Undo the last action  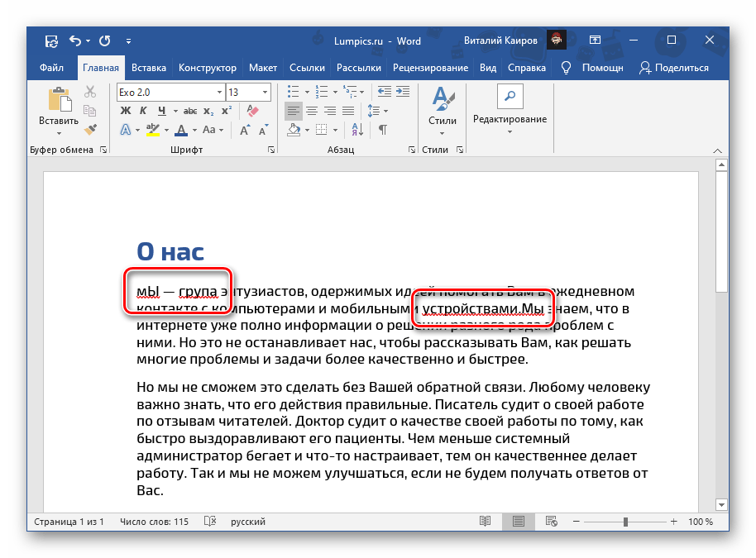[75, 41]
